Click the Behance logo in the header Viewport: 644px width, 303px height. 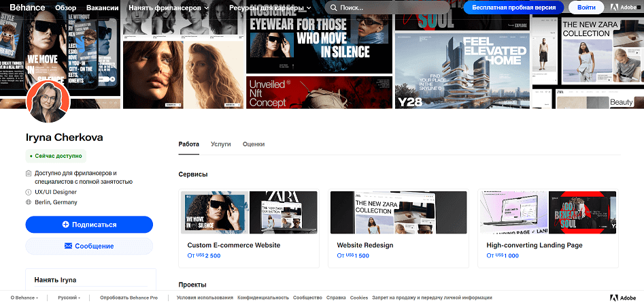tap(27, 7)
